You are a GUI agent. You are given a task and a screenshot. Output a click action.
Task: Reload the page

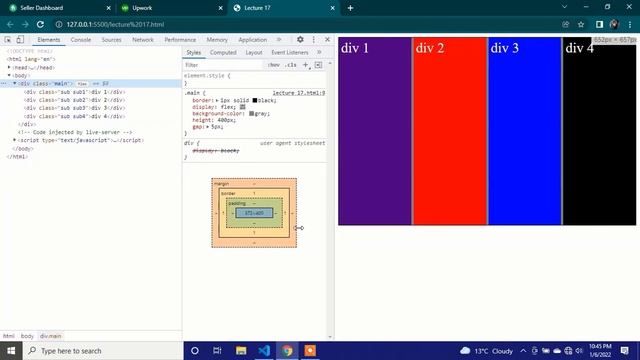40,24
